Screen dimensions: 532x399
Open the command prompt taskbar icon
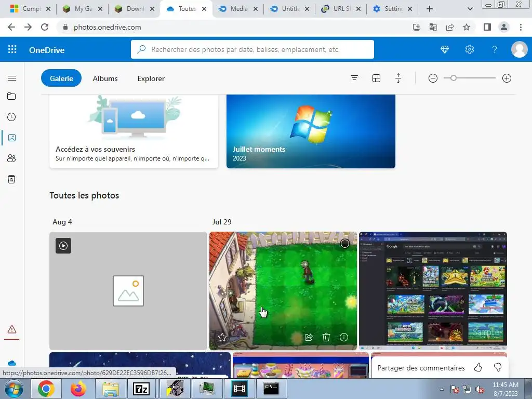coord(271,389)
